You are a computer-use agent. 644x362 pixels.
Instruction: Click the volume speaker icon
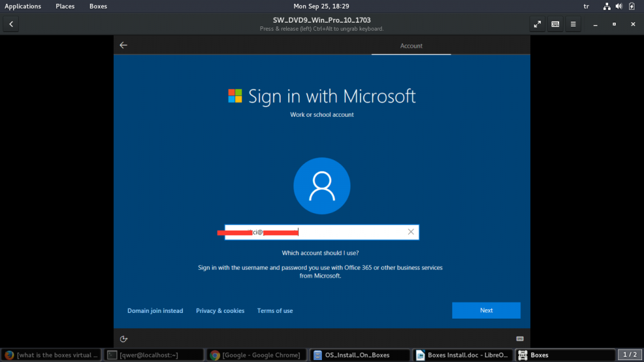pos(619,6)
